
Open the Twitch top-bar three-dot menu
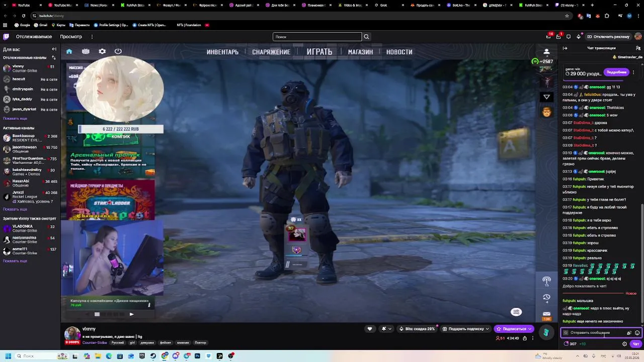[92, 37]
